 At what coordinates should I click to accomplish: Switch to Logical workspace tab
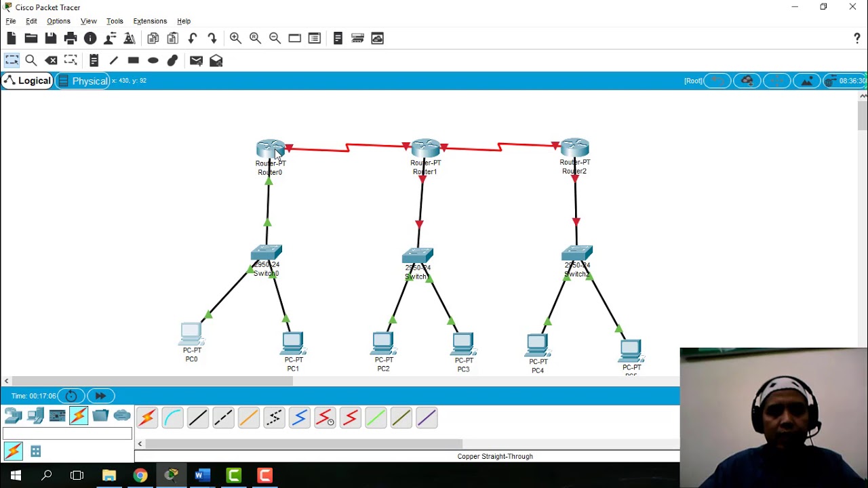point(27,81)
